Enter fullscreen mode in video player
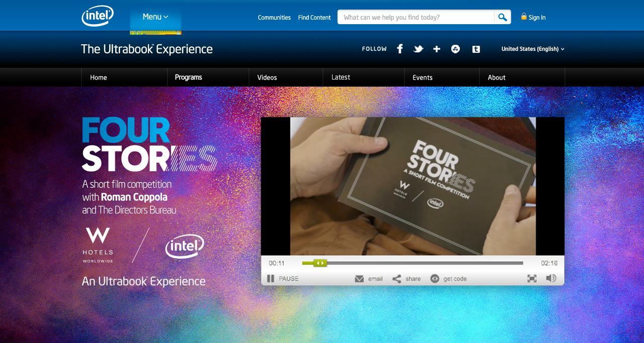 [x=532, y=279]
